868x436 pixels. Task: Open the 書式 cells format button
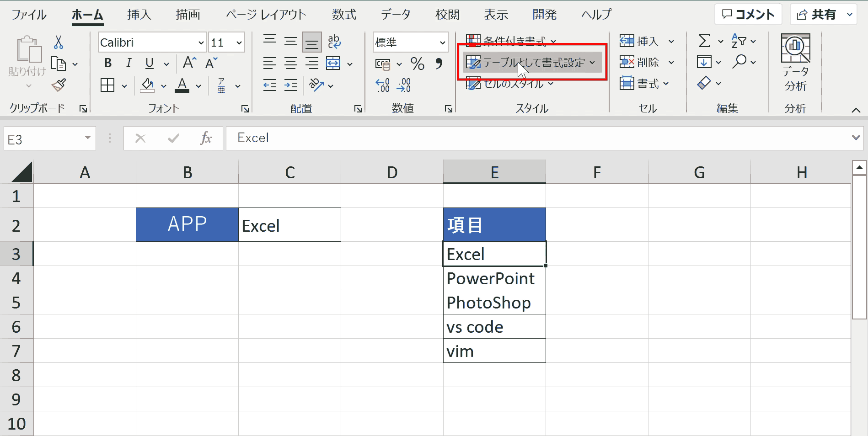[x=644, y=83]
